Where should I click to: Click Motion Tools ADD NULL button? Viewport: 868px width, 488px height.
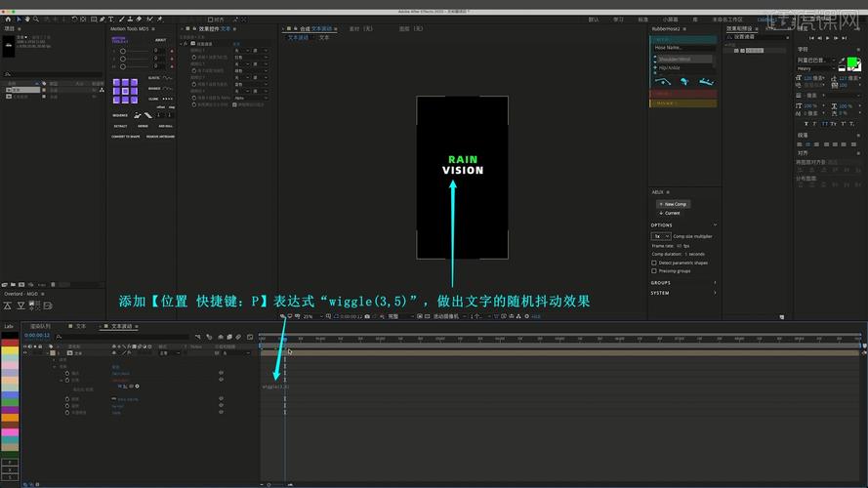point(166,126)
